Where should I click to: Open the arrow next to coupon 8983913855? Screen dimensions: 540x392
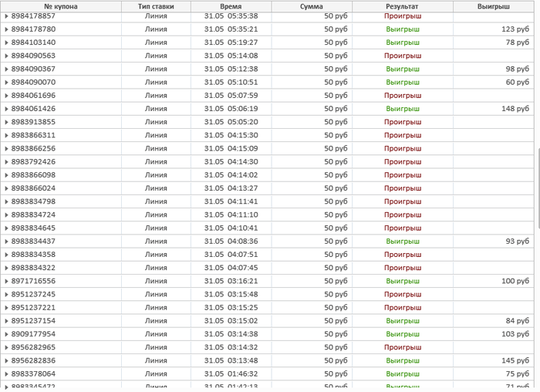pyautogui.click(x=6, y=122)
